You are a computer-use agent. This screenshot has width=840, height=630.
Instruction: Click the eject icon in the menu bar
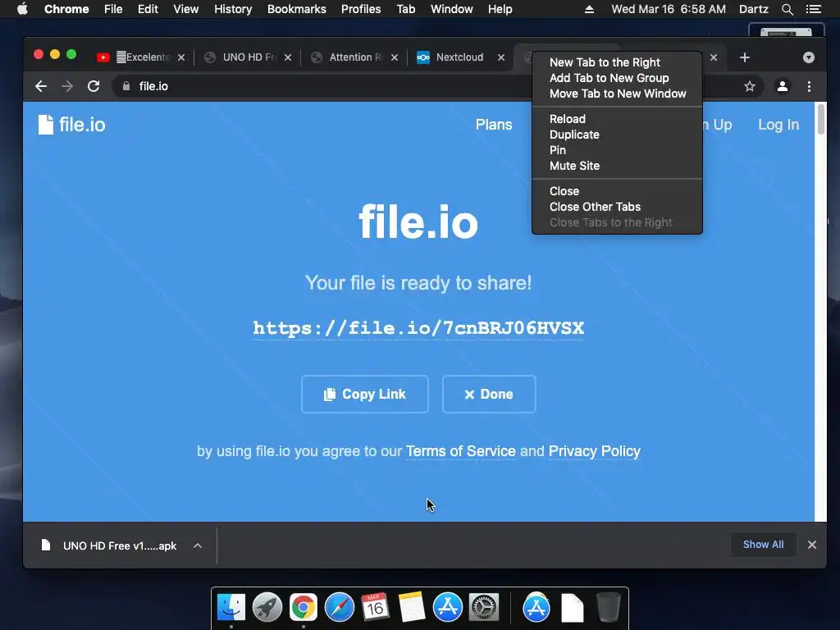pos(589,9)
